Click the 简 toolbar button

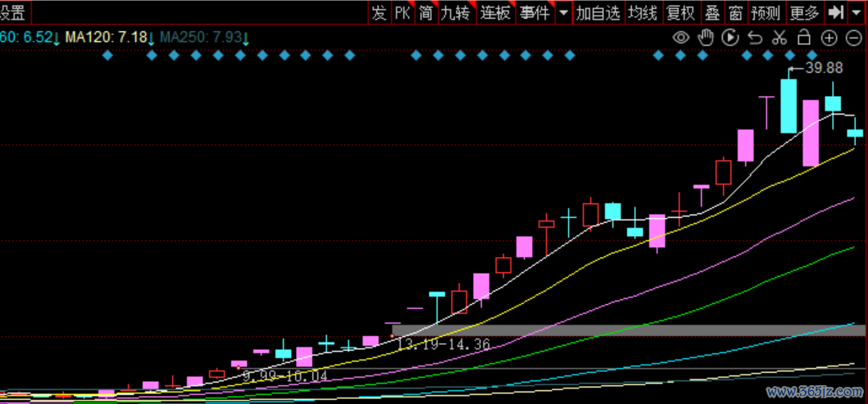coord(426,12)
